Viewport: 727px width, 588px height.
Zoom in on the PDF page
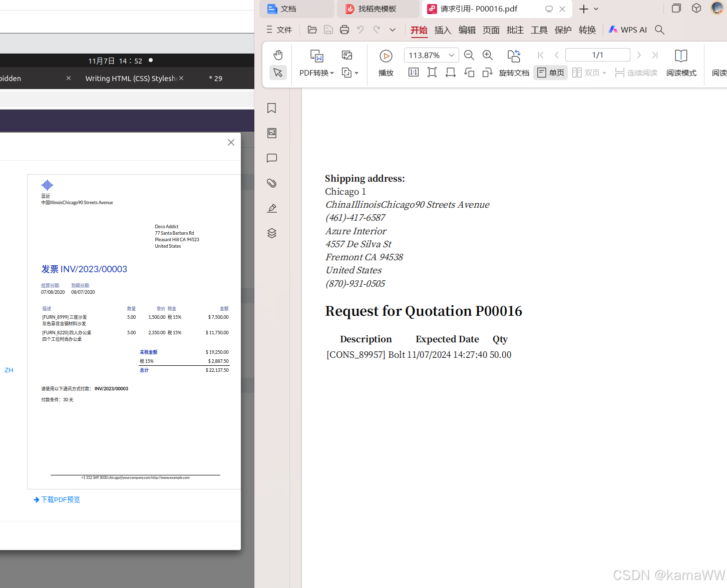[487, 55]
